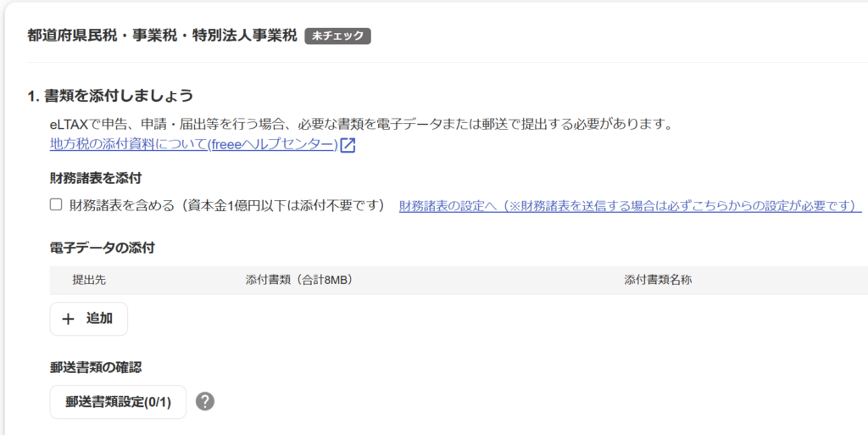
Task: Click the 郵送書類の確認 section heading
Action: (x=95, y=367)
